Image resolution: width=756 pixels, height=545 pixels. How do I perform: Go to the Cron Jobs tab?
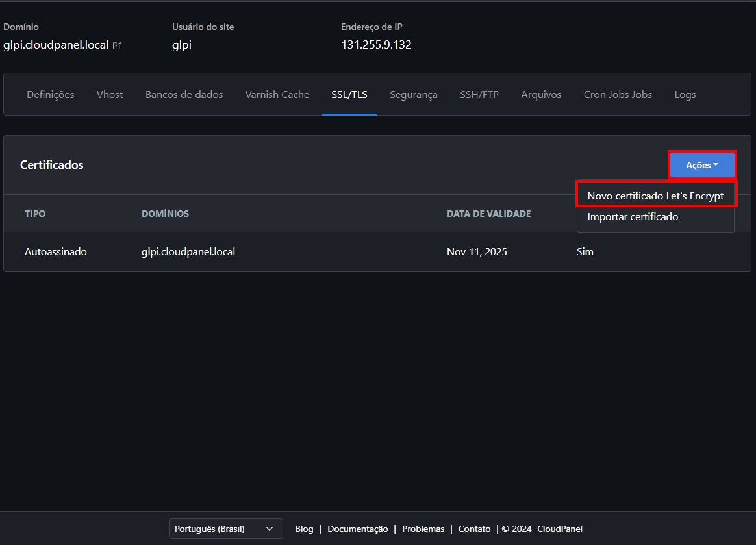(x=618, y=95)
